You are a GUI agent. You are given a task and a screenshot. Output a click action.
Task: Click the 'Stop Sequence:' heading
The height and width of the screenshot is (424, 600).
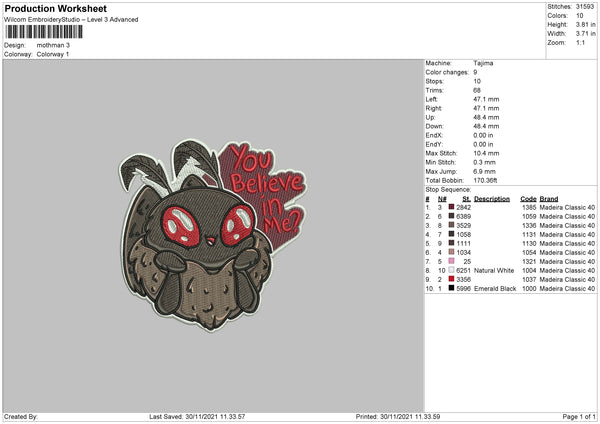pos(448,189)
